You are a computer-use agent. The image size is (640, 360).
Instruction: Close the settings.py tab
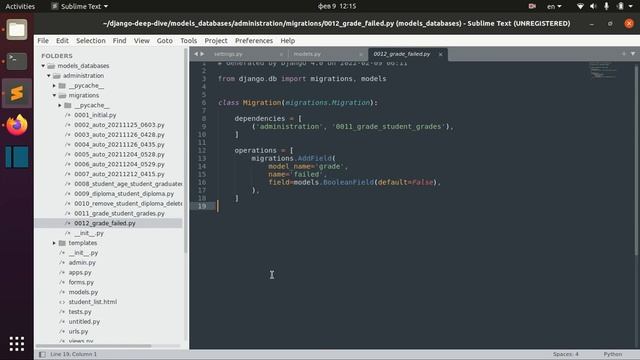281,54
